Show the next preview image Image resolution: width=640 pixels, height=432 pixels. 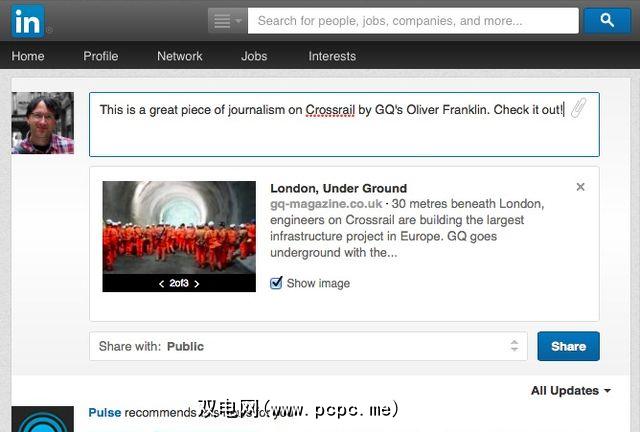[x=197, y=284]
